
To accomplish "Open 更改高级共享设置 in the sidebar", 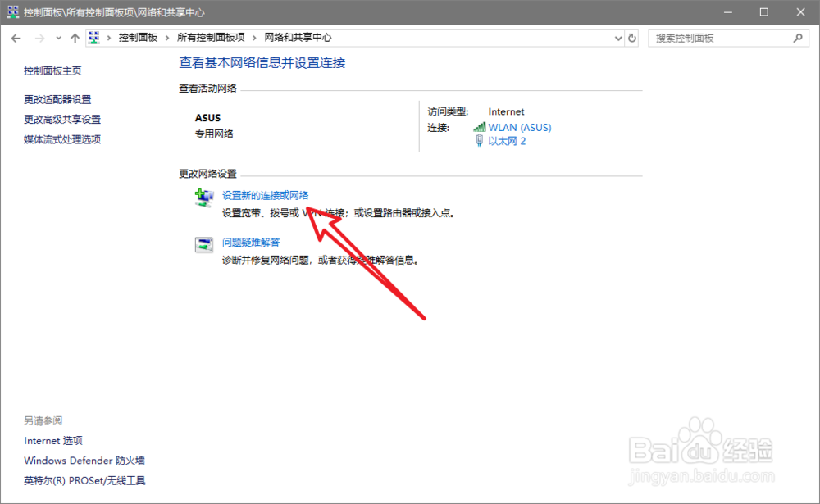I will point(61,119).
